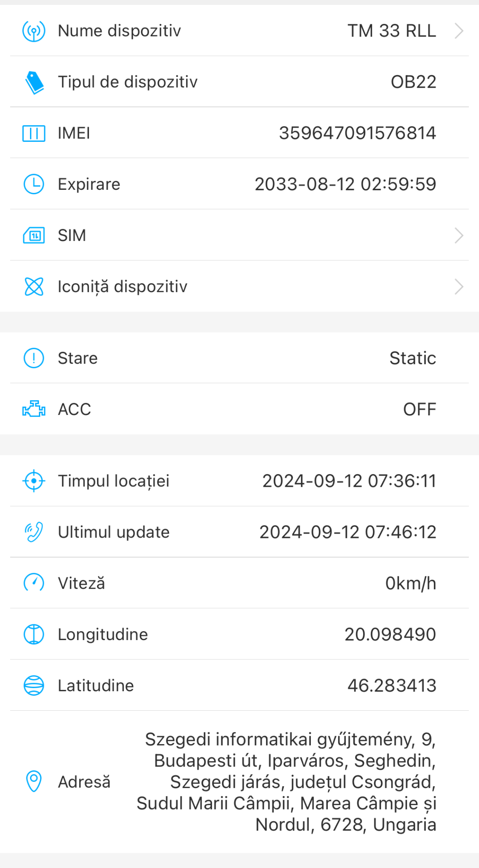Tap the Hungarian address text
479x868 pixels.
(x=286, y=781)
